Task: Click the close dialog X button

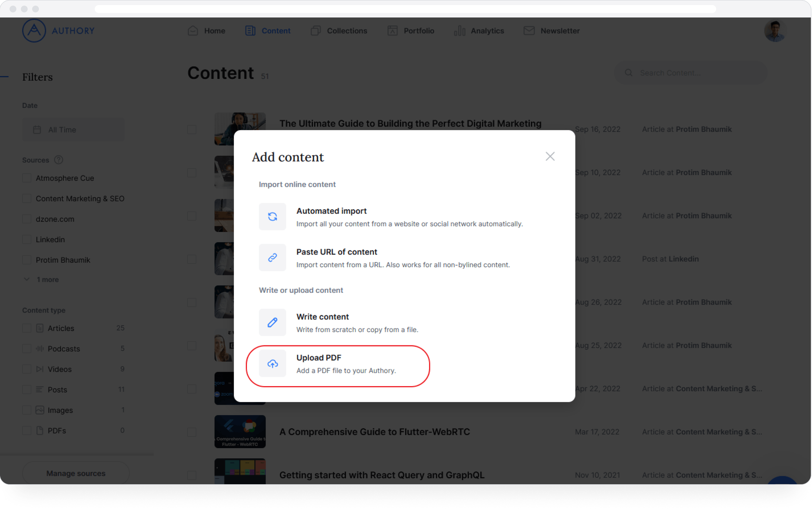Action: 549,156
